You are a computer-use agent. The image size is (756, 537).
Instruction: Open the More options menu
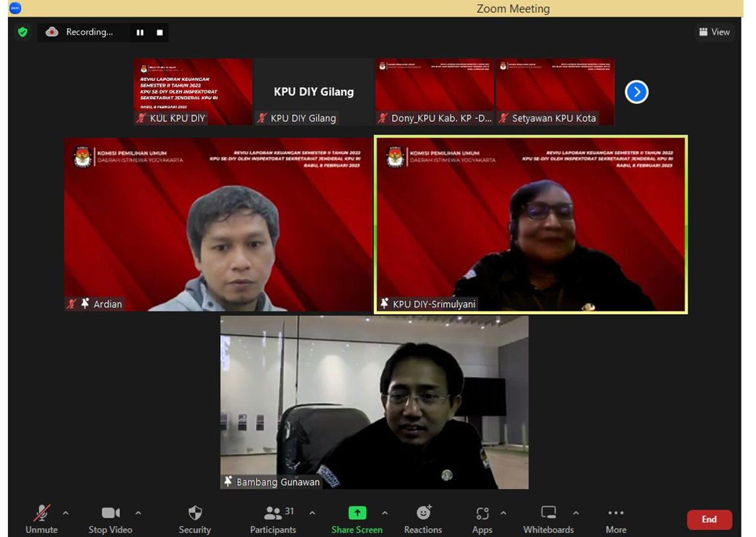tap(615, 519)
